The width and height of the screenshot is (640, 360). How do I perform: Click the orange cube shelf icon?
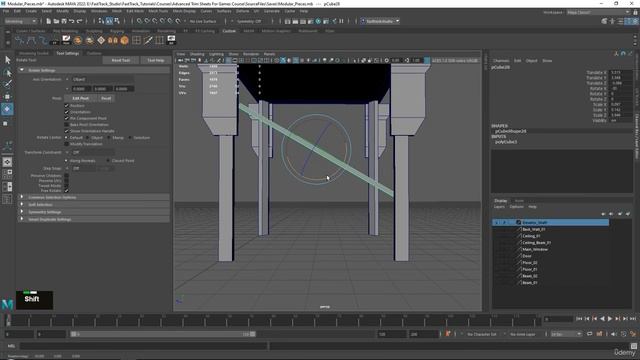pos(124,40)
